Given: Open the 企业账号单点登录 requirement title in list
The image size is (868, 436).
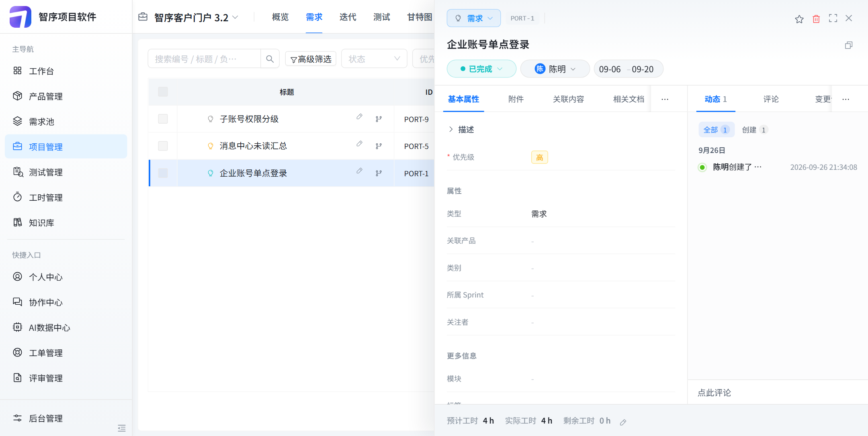Looking at the screenshot, I should tap(253, 173).
